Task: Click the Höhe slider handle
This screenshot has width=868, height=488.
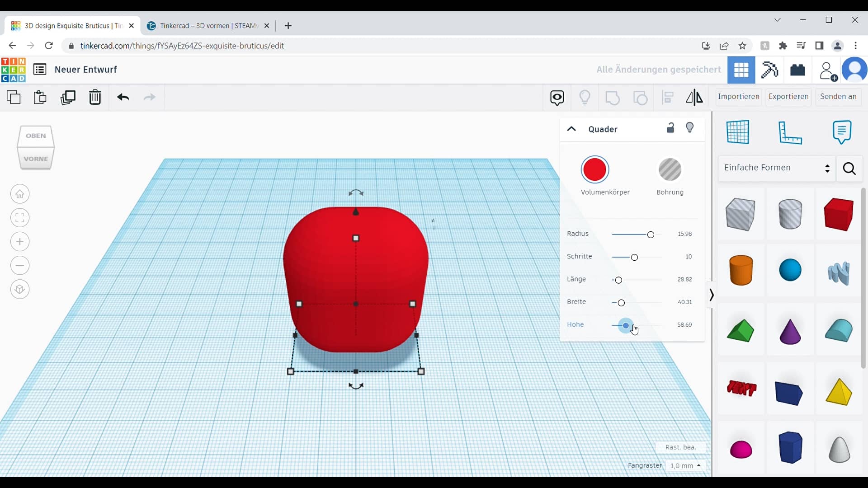Action: tap(626, 325)
